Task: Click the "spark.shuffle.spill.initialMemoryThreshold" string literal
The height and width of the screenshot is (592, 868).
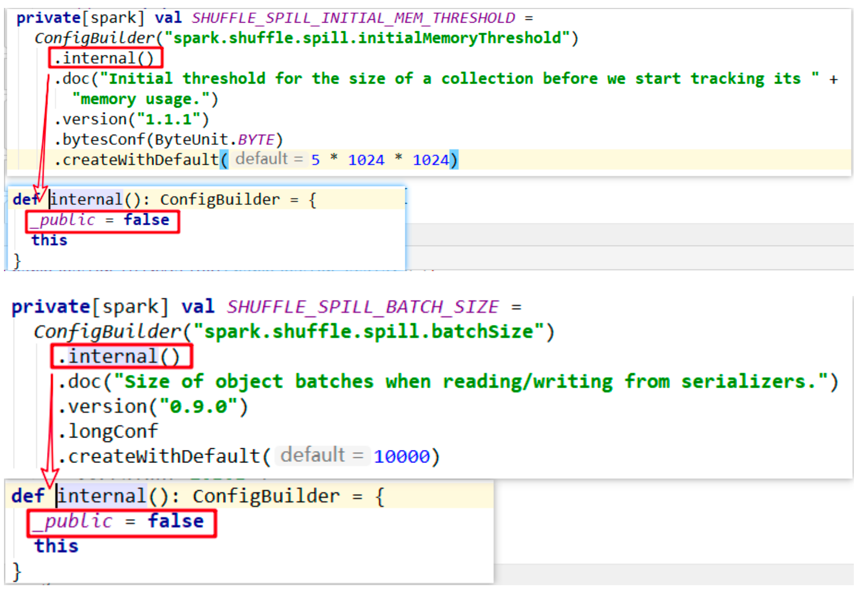Action: 367,38
